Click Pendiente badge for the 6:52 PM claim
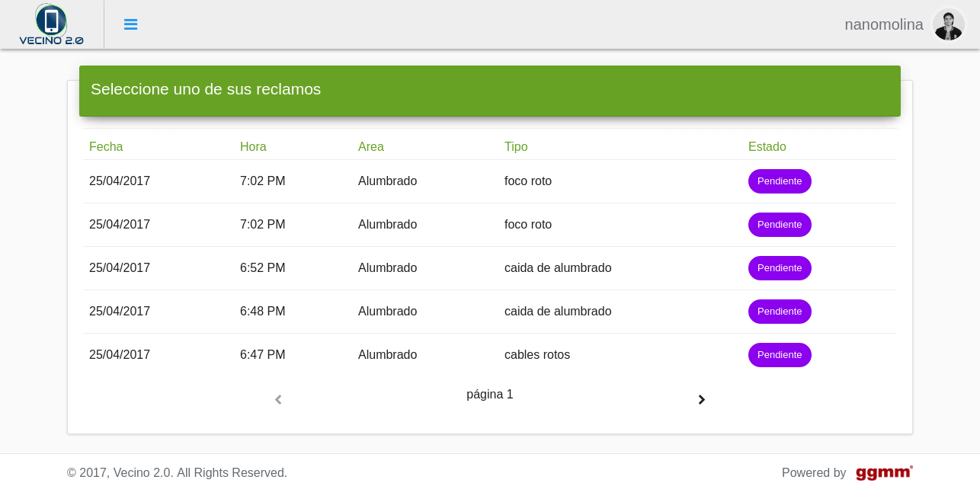The image size is (980, 499). [779, 268]
